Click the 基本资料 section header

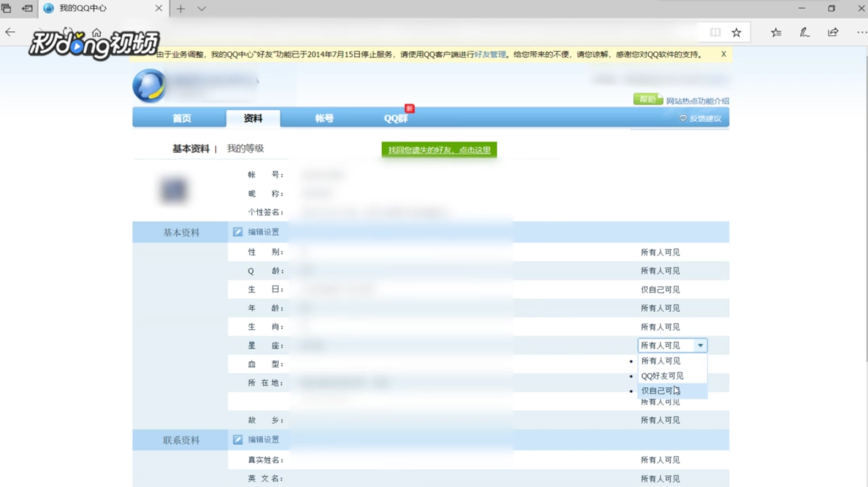click(x=181, y=232)
